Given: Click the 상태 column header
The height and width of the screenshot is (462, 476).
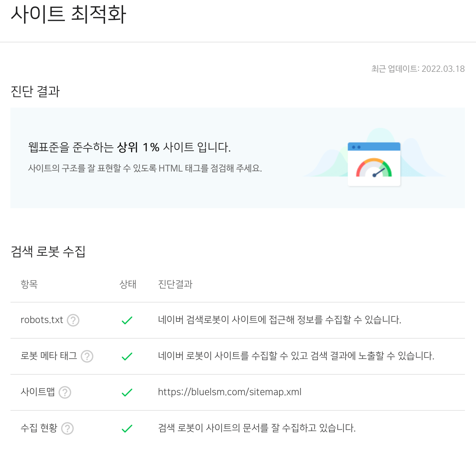Looking at the screenshot, I should [x=128, y=284].
